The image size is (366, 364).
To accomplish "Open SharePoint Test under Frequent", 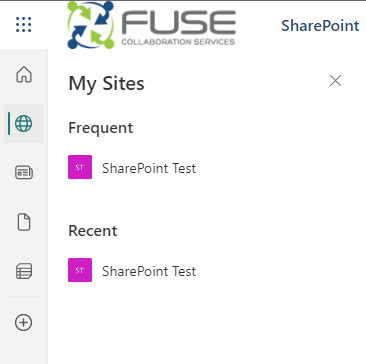I will (149, 168).
